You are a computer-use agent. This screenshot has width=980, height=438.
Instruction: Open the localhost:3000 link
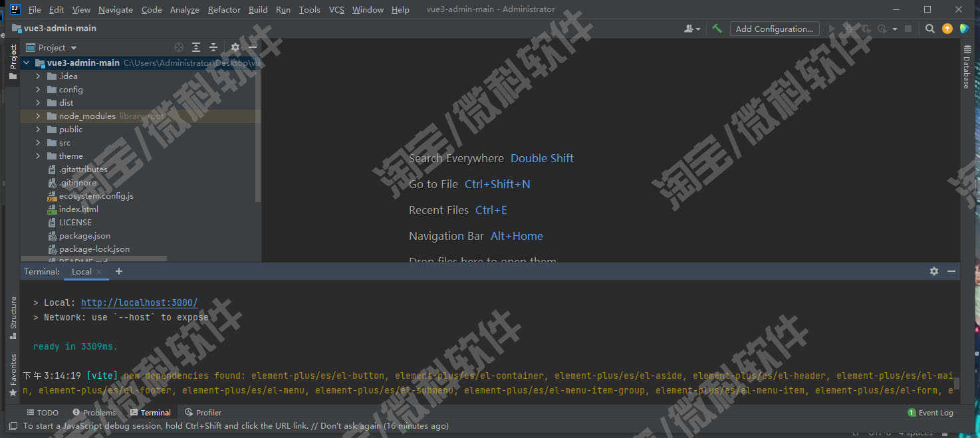[139, 302]
